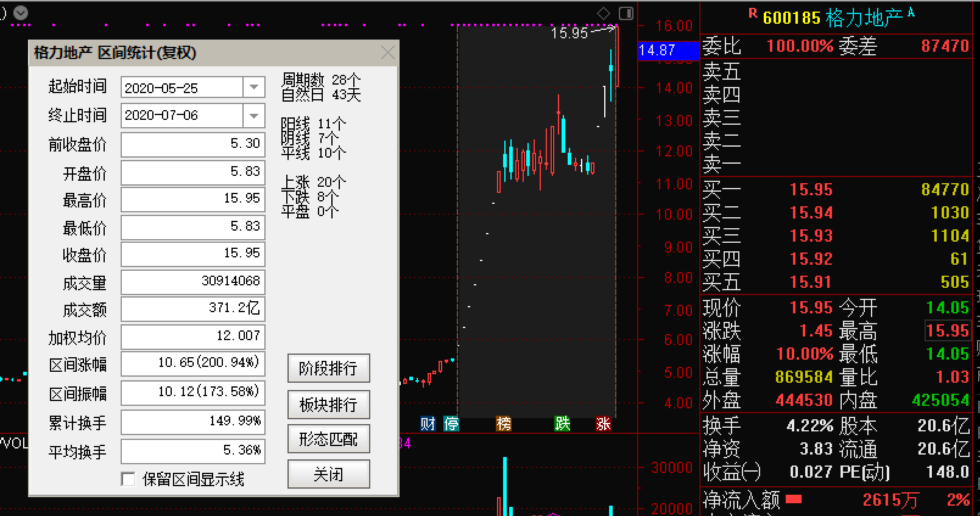Open the 起始时间 date dropdown
Image resolution: width=980 pixels, height=516 pixels.
(254, 88)
